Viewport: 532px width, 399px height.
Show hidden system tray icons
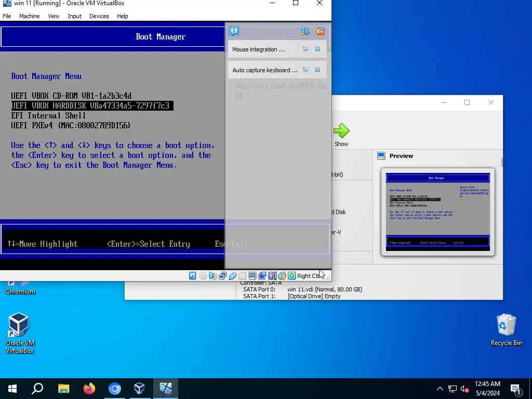click(440, 389)
